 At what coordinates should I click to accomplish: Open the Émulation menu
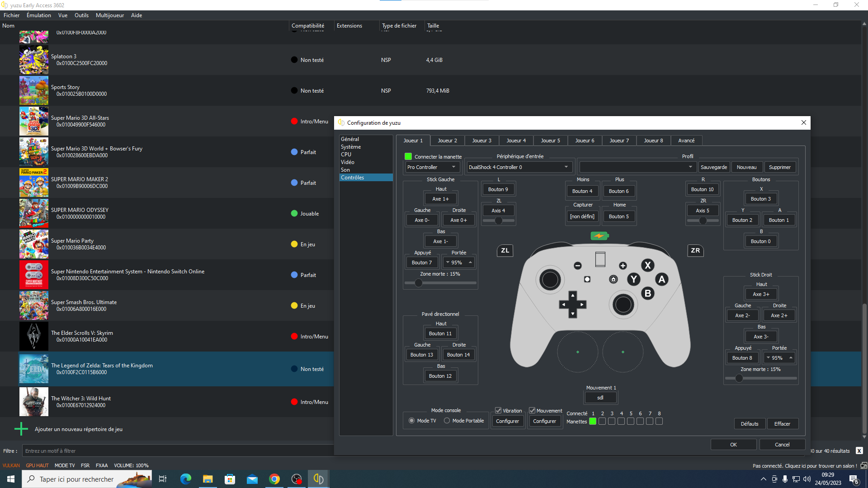38,15
